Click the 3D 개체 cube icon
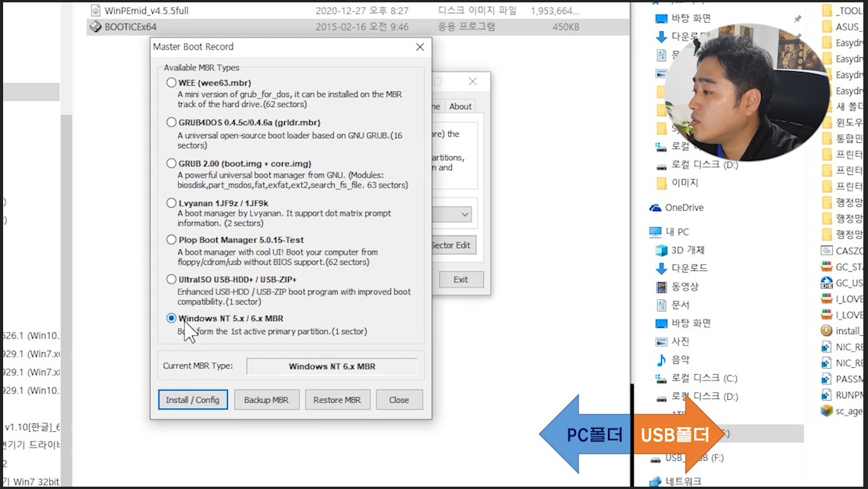The width and height of the screenshot is (868, 489). (661, 250)
